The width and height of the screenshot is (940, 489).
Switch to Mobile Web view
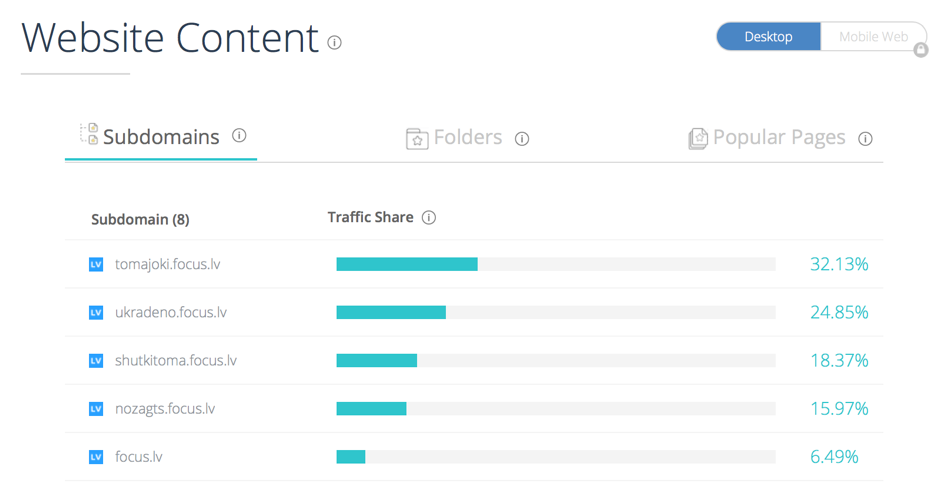[872, 37]
